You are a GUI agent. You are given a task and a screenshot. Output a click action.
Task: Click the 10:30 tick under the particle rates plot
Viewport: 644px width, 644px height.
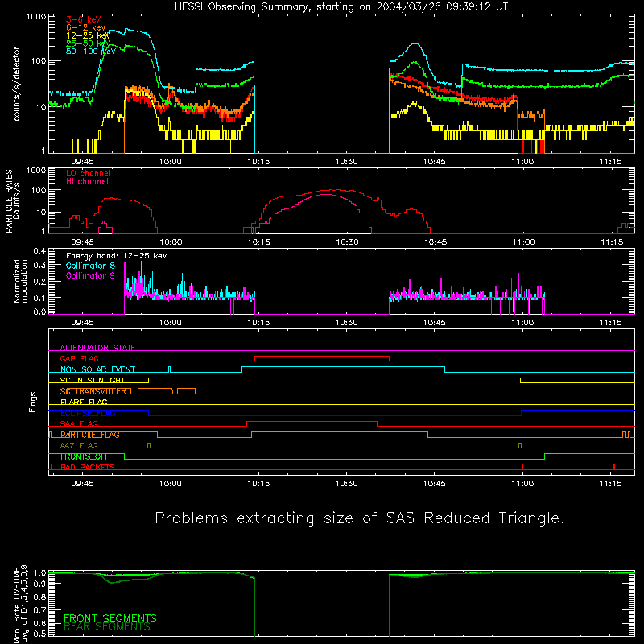(x=347, y=242)
